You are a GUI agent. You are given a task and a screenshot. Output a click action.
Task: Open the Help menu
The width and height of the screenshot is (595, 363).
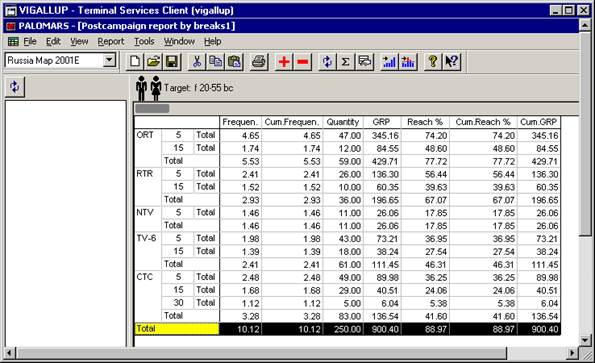(212, 41)
